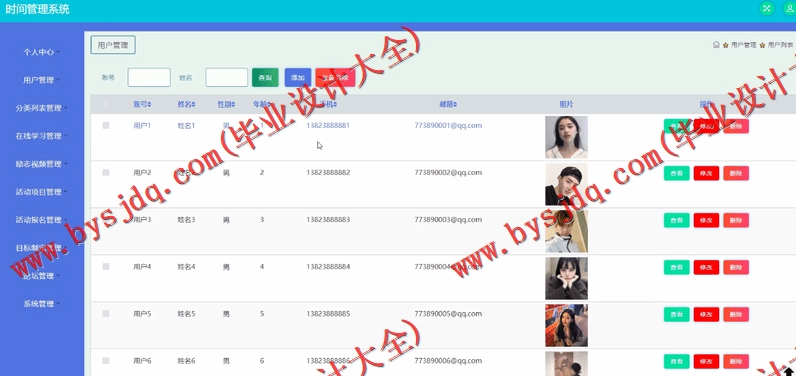796x376 pixels.
Task: Click 修改 button for 用户5
Action: click(x=706, y=315)
